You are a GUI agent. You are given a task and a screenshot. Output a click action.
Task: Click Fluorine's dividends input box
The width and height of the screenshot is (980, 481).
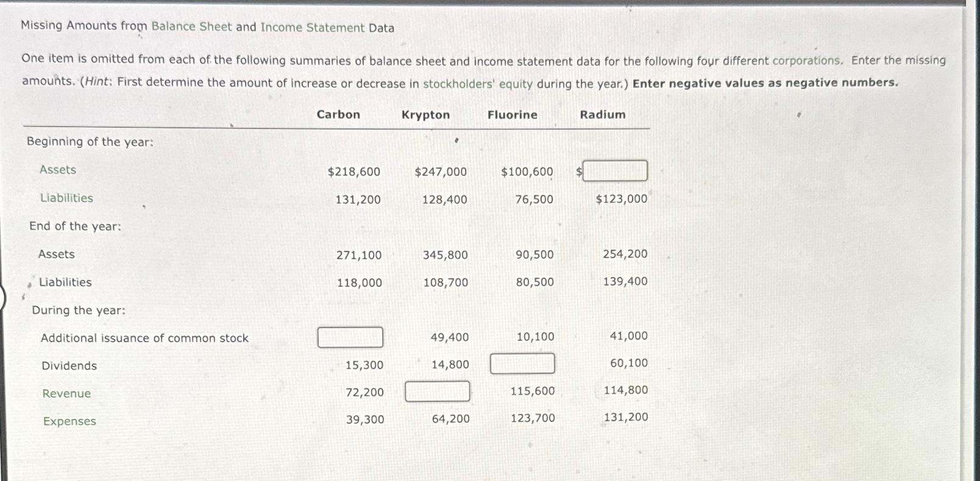pos(522,363)
